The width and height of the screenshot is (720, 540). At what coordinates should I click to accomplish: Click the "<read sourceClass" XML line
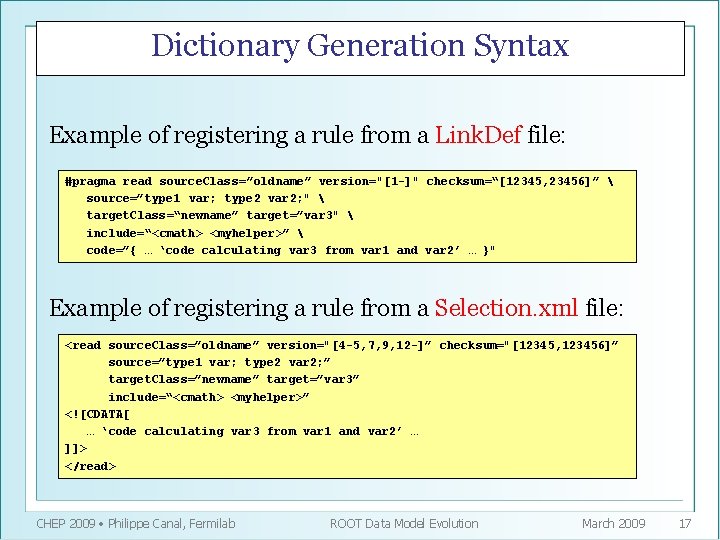pyautogui.click(x=342, y=345)
